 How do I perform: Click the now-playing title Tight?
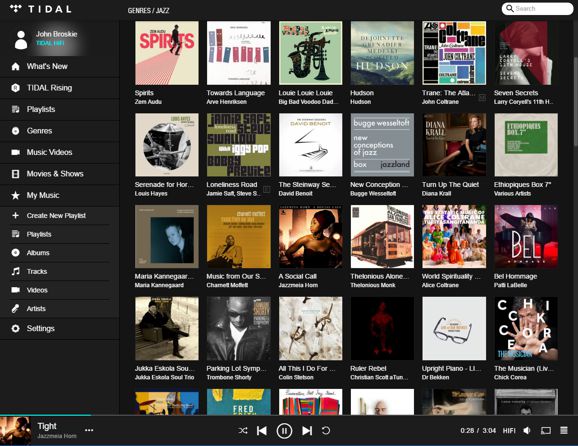[47, 426]
